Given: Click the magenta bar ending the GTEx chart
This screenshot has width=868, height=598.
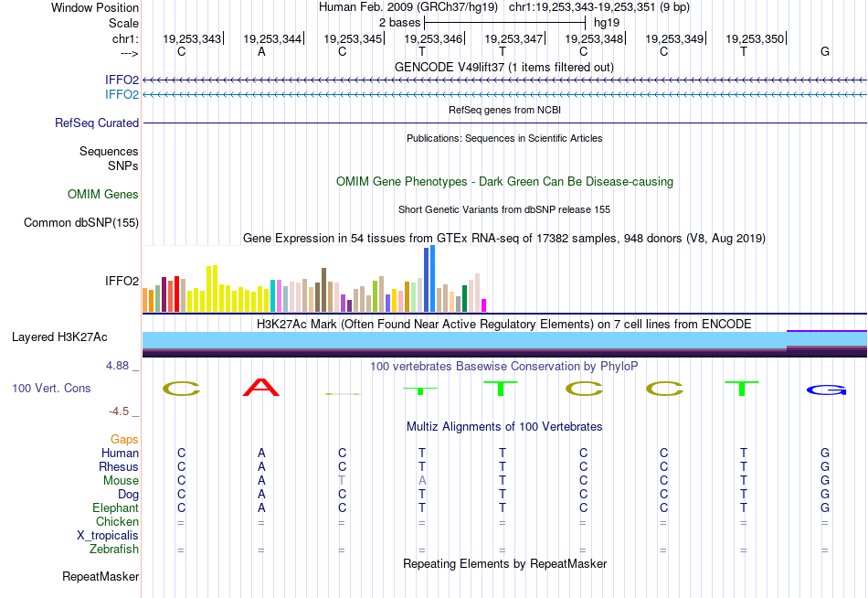Looking at the screenshot, I should point(484,305).
